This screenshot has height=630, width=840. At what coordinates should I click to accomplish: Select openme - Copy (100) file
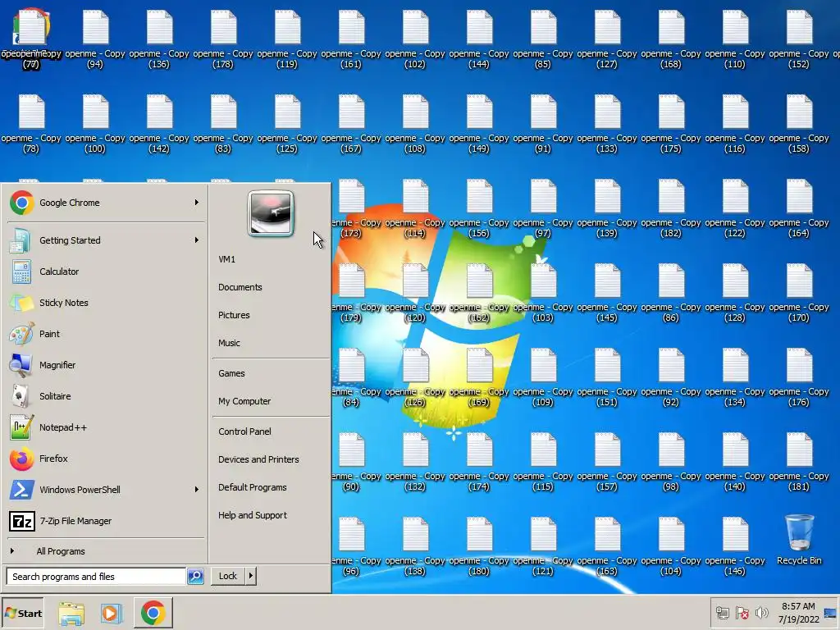pos(95,125)
